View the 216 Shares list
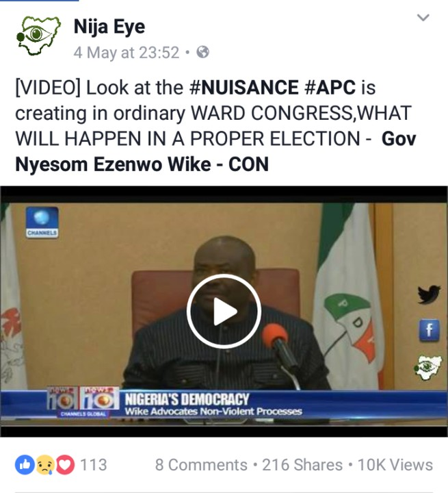448x493 pixels. pyautogui.click(x=302, y=465)
